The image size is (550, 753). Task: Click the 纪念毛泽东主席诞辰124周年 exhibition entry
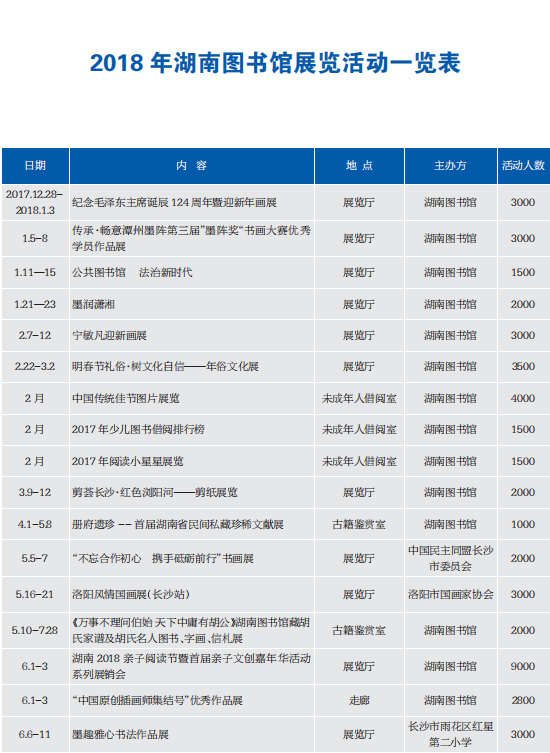click(174, 203)
